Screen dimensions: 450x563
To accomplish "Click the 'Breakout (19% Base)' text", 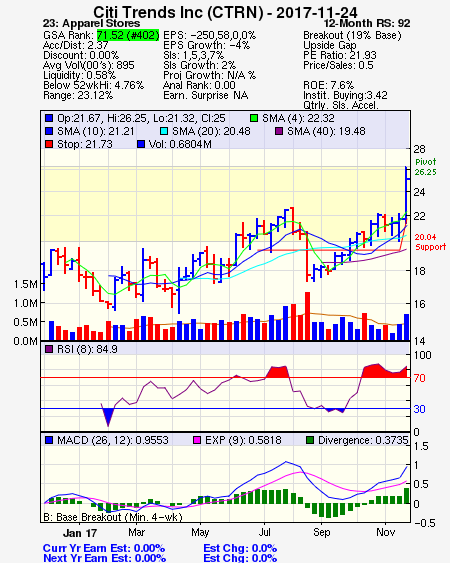I will [x=352, y=35].
